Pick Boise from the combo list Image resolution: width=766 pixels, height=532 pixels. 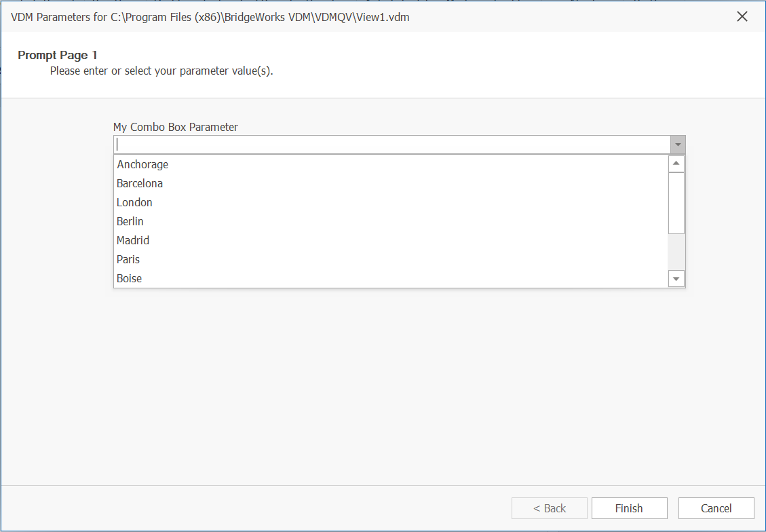point(391,278)
